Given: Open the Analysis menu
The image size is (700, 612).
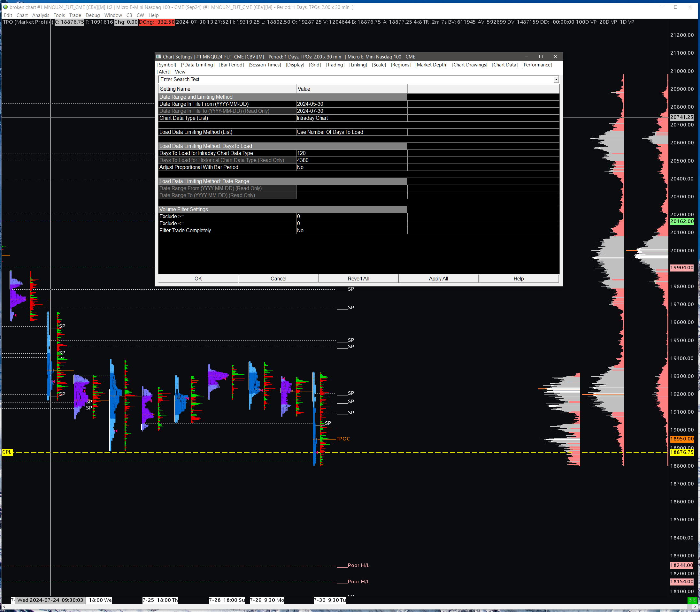Looking at the screenshot, I should pyautogui.click(x=41, y=15).
